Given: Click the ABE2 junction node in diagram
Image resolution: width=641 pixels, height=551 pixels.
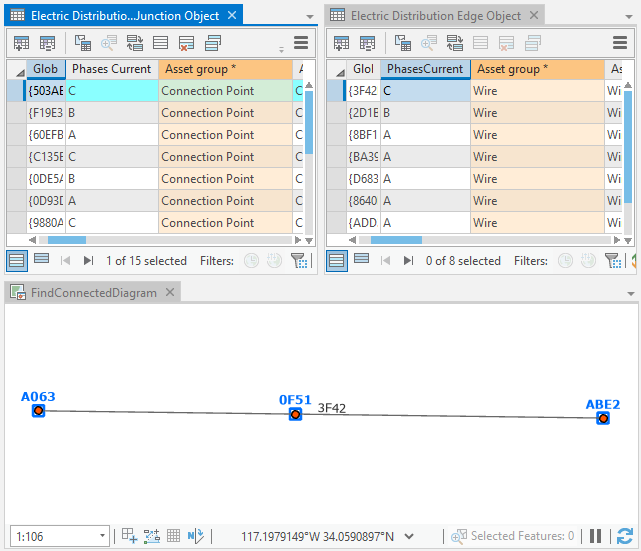Looking at the screenshot, I should tap(603, 418).
